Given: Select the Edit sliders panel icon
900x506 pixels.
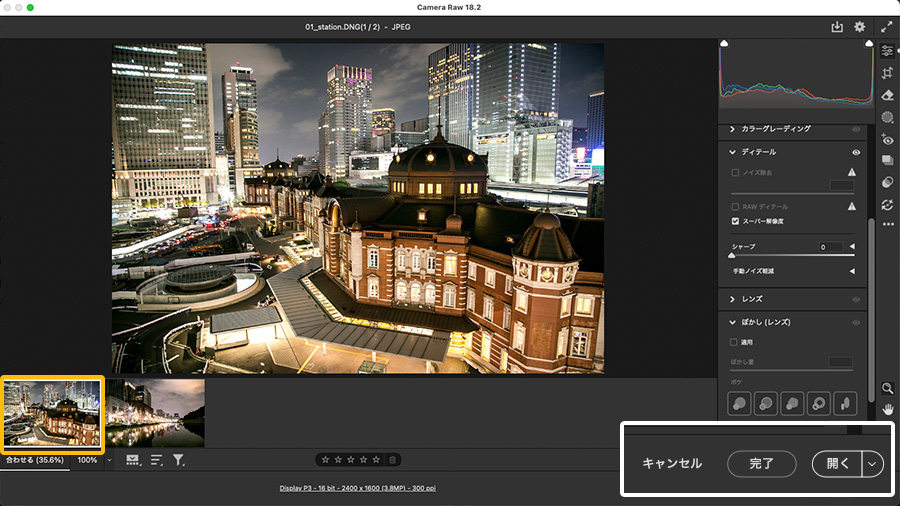Looking at the screenshot, I should [x=887, y=51].
